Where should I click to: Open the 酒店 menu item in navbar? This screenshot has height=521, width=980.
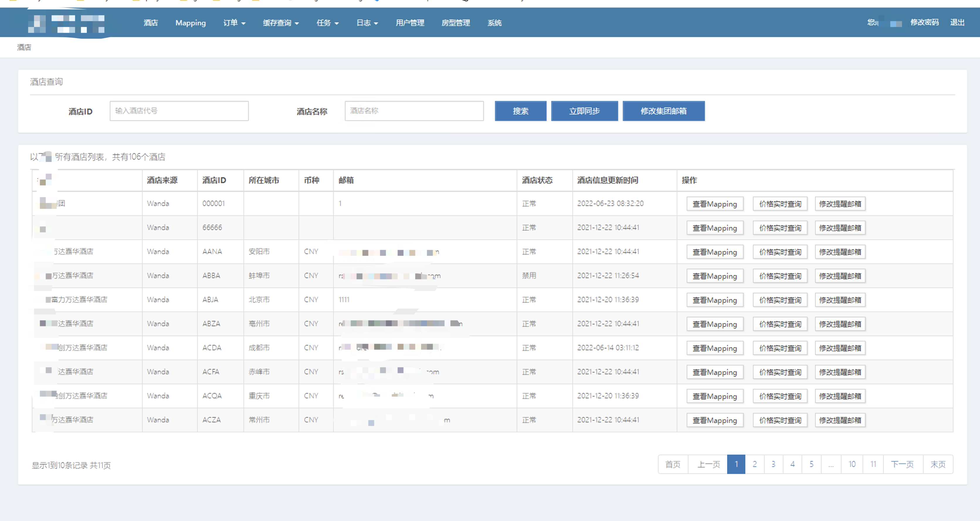pyautogui.click(x=151, y=23)
